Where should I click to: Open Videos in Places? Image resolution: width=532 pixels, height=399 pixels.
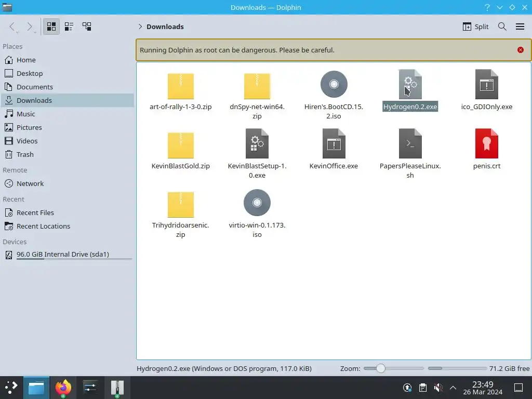click(x=67, y=141)
